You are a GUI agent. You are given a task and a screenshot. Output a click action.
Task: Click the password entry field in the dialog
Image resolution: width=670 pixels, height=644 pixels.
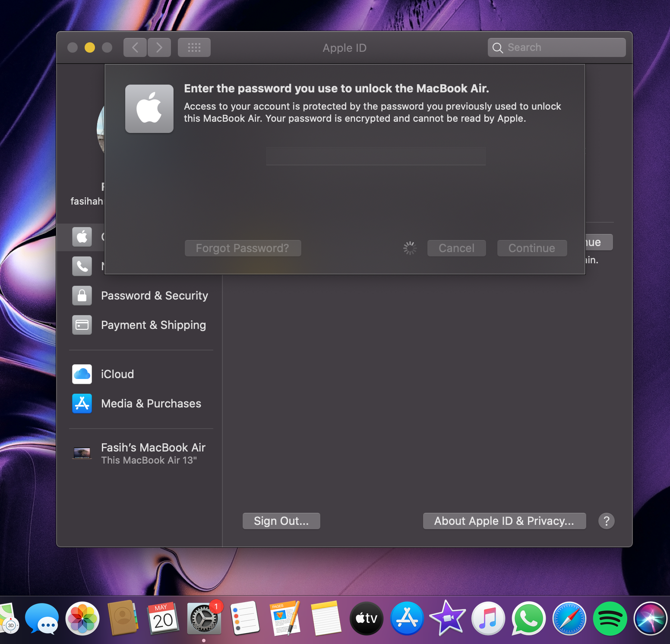(x=376, y=156)
